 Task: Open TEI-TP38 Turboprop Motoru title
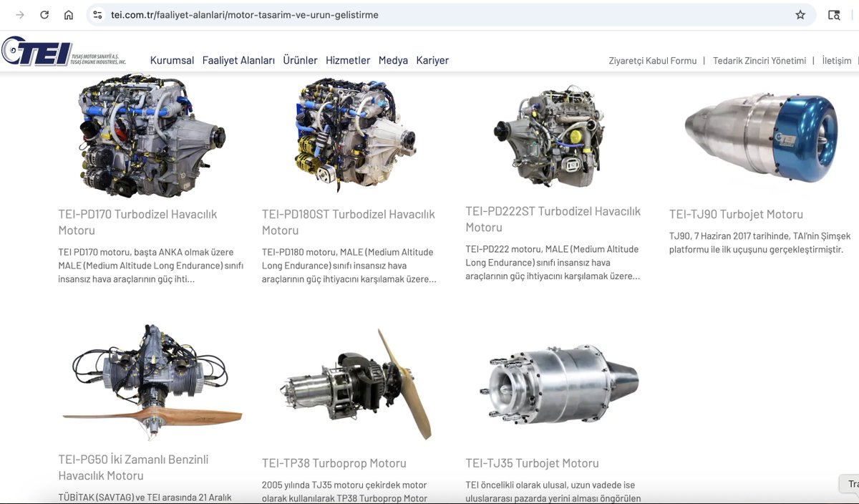coord(334,463)
